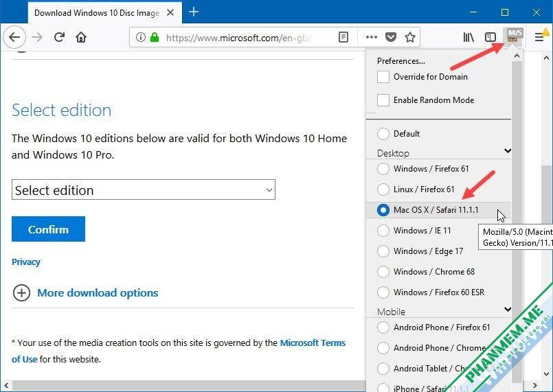Screen dimensions: 553x392
Task: Open User-Agent Switcher extension icon
Action: [514, 36]
